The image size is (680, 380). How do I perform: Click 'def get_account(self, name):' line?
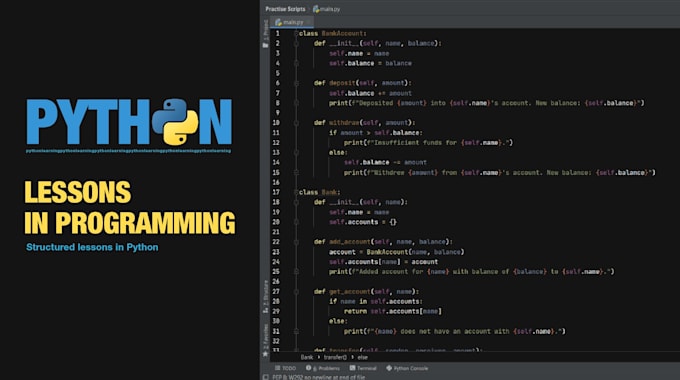tap(366, 292)
